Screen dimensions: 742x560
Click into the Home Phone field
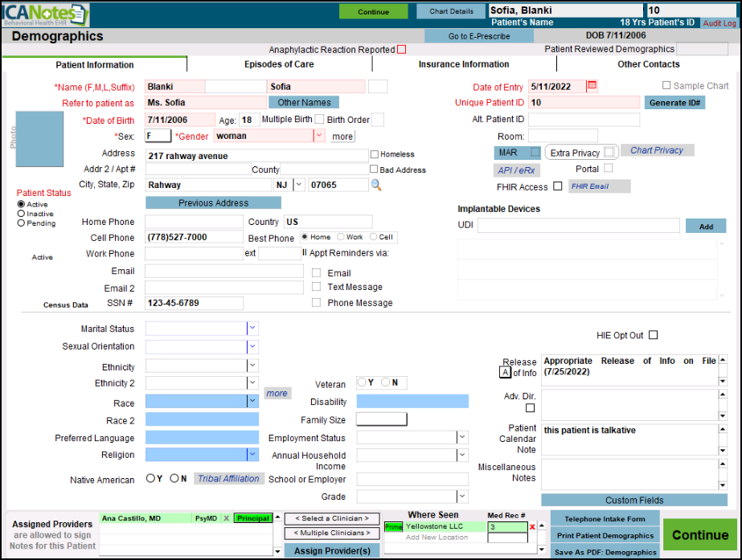tap(194, 222)
